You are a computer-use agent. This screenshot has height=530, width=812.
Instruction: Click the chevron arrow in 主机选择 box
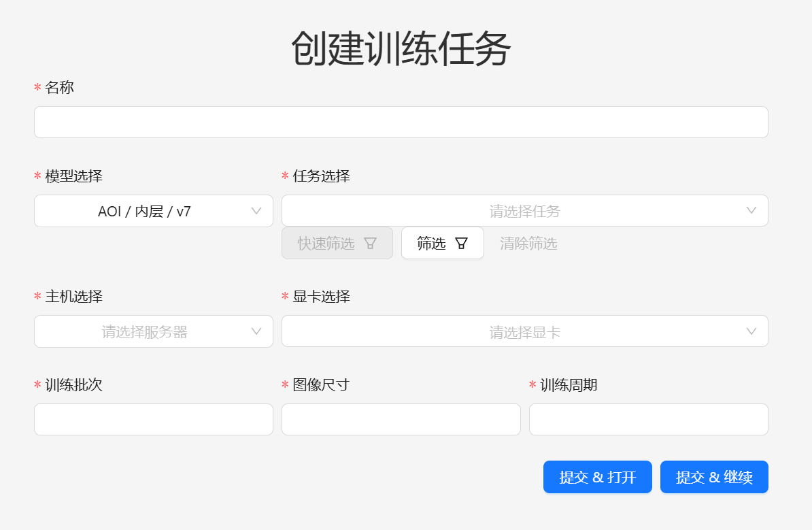[x=256, y=331]
